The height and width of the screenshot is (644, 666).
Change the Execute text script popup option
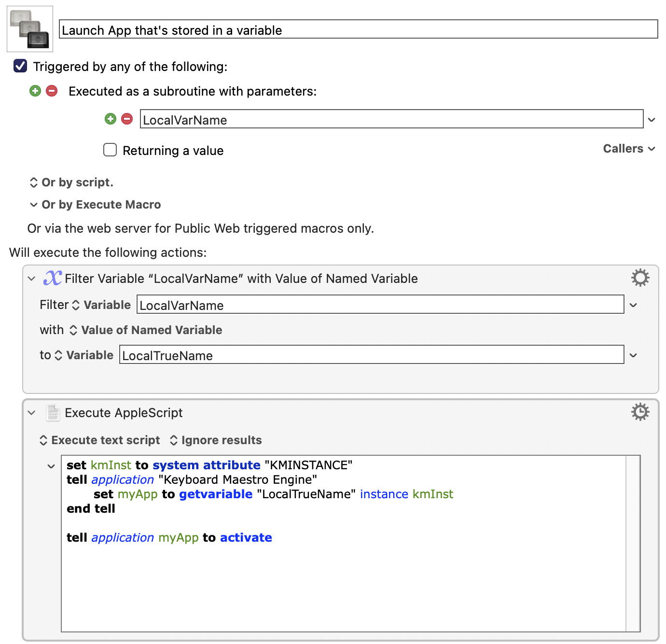click(x=100, y=440)
